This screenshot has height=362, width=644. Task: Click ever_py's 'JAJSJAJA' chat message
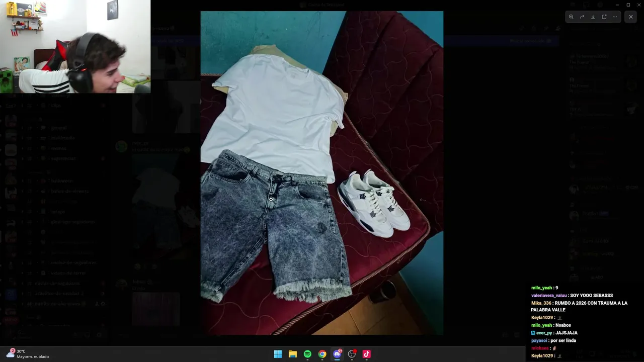point(566,333)
